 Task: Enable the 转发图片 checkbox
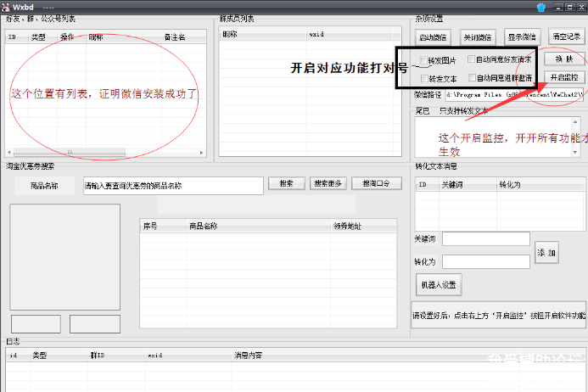pos(424,60)
